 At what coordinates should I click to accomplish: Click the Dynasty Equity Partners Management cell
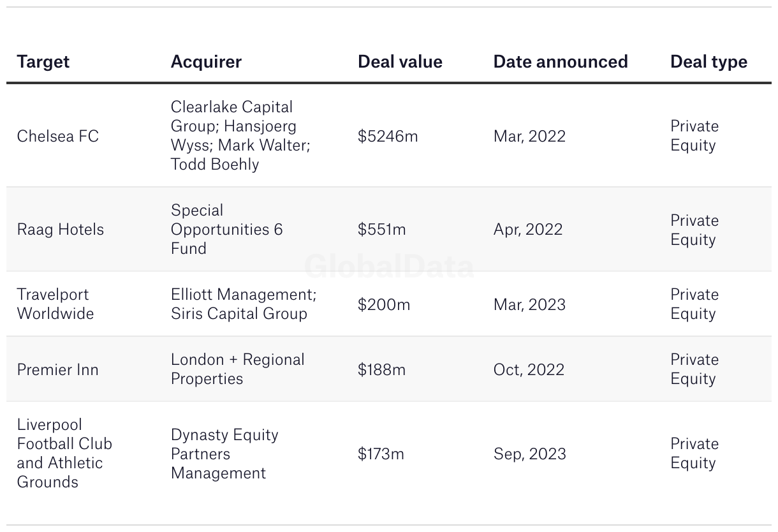(x=224, y=454)
